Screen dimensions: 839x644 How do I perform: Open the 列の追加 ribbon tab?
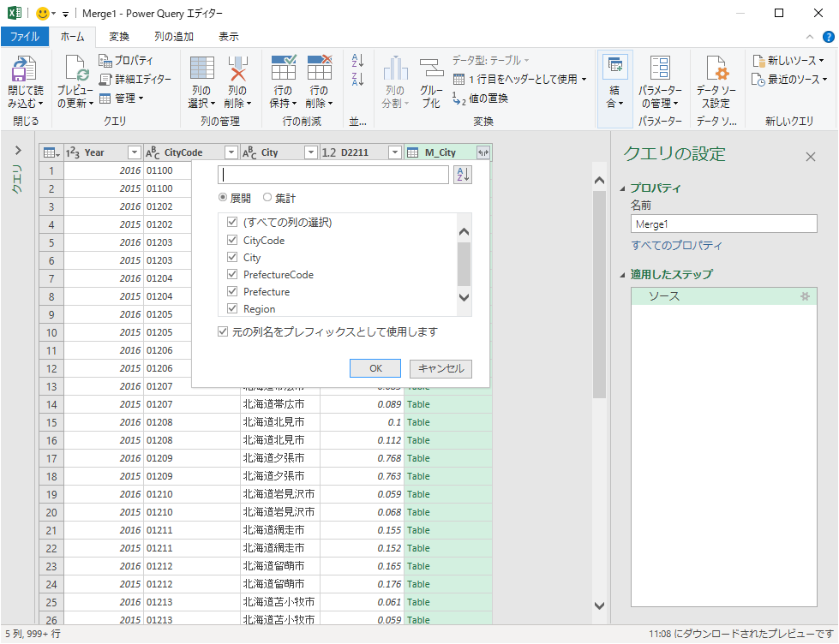point(174,37)
